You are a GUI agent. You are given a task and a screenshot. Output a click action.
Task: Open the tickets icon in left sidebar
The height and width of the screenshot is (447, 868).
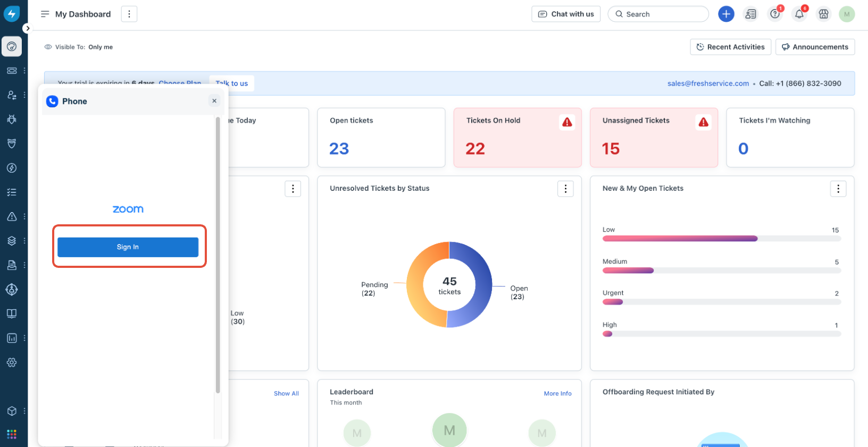(12, 71)
